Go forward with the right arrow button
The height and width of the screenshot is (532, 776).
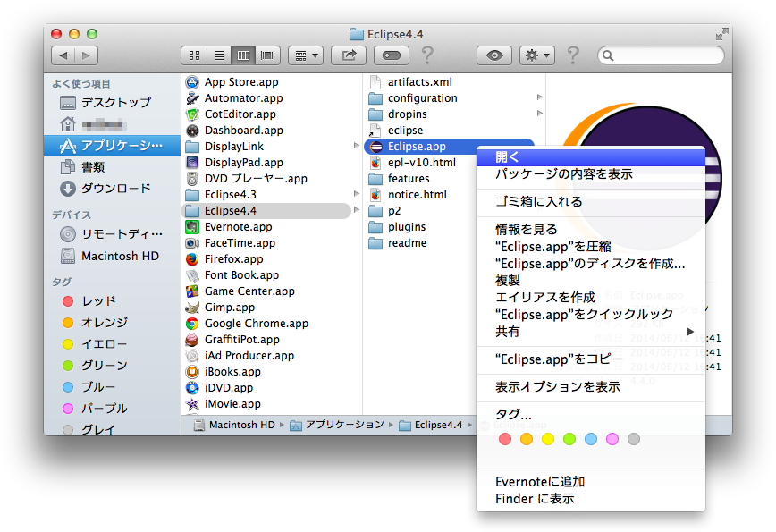86,55
